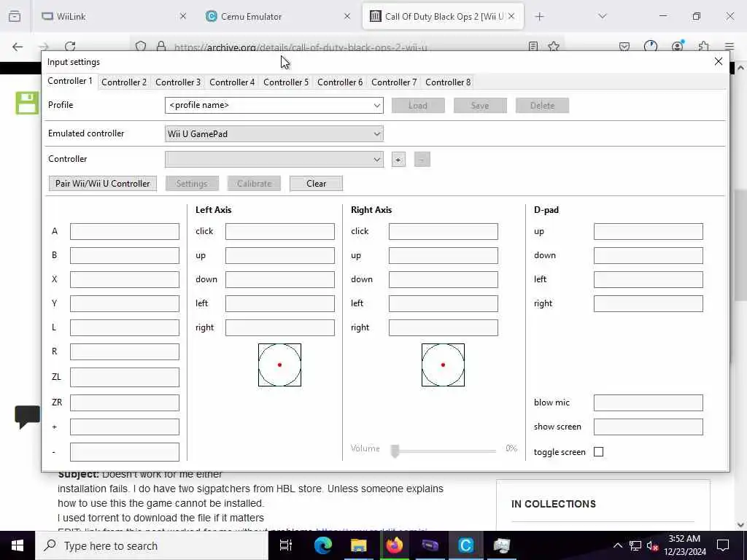Select Right Axis right mapping field

444,327
